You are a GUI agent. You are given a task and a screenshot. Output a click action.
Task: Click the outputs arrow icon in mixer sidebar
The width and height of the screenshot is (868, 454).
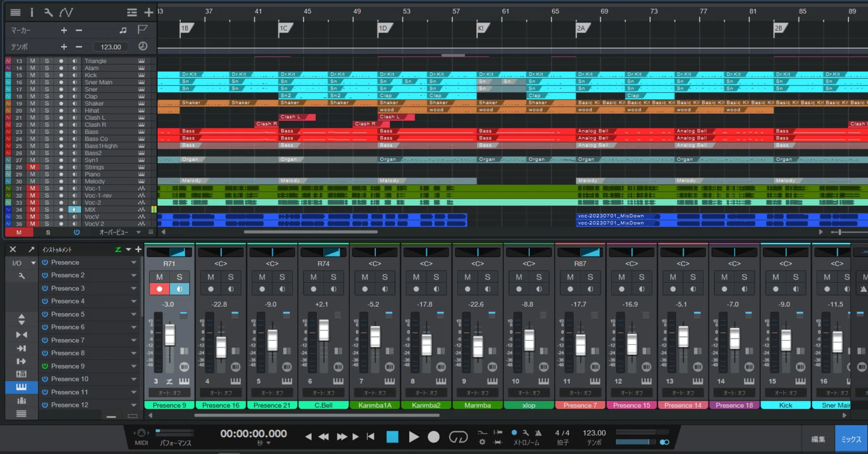tap(21, 362)
